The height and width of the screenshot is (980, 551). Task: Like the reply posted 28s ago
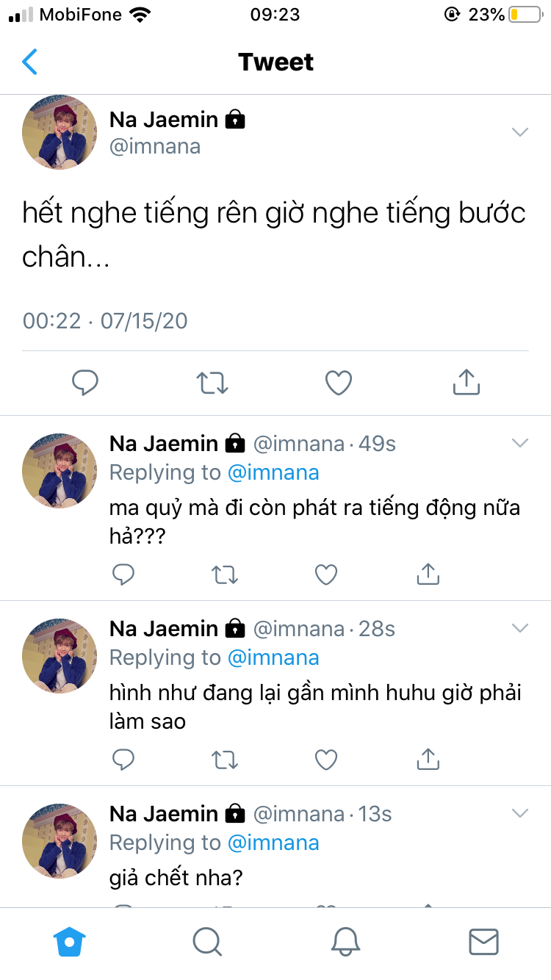[326, 760]
